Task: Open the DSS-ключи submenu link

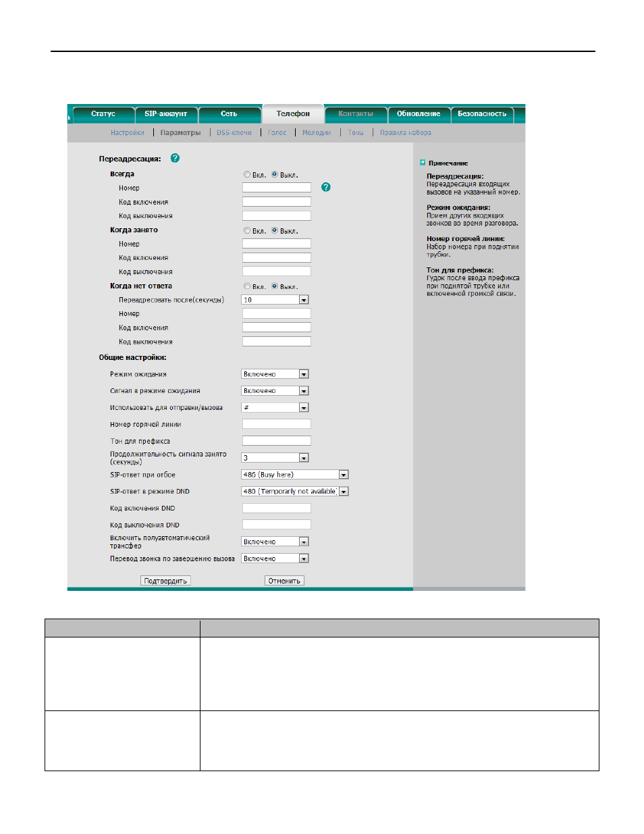Action: point(234,133)
